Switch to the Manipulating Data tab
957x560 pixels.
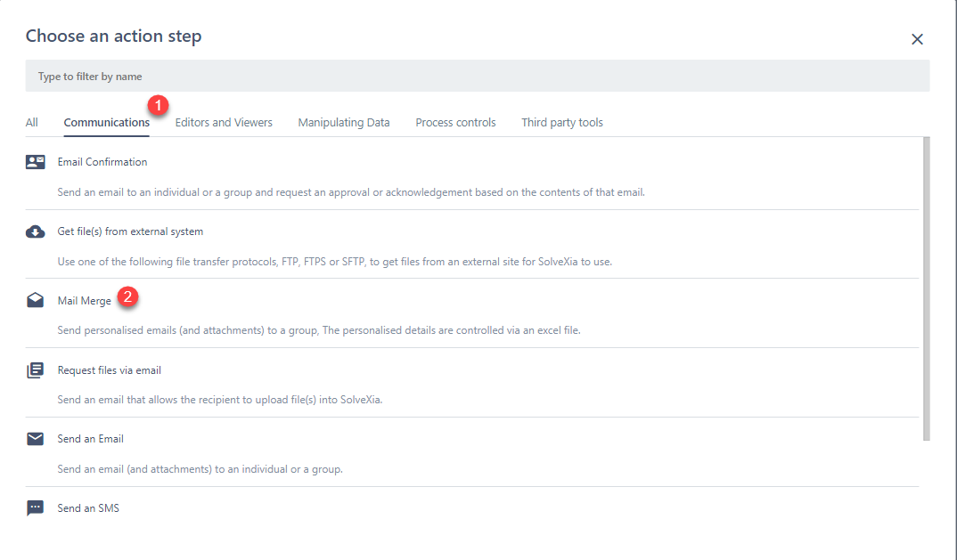pyautogui.click(x=344, y=123)
